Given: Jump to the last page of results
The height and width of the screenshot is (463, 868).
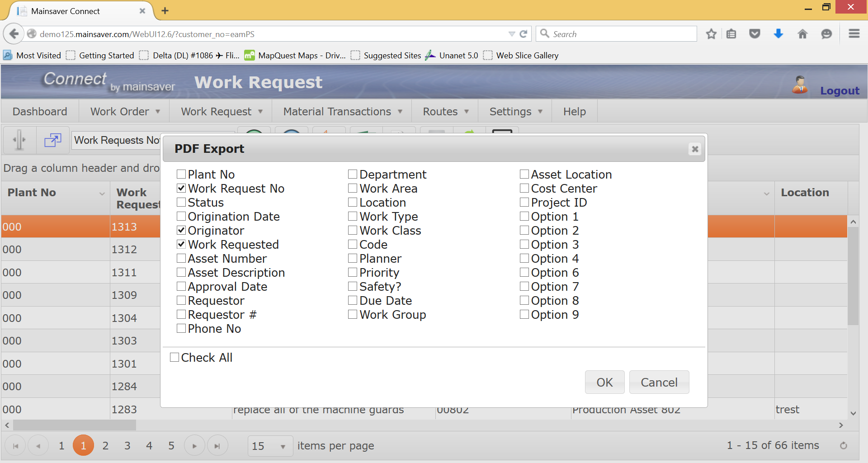Looking at the screenshot, I should (217, 446).
